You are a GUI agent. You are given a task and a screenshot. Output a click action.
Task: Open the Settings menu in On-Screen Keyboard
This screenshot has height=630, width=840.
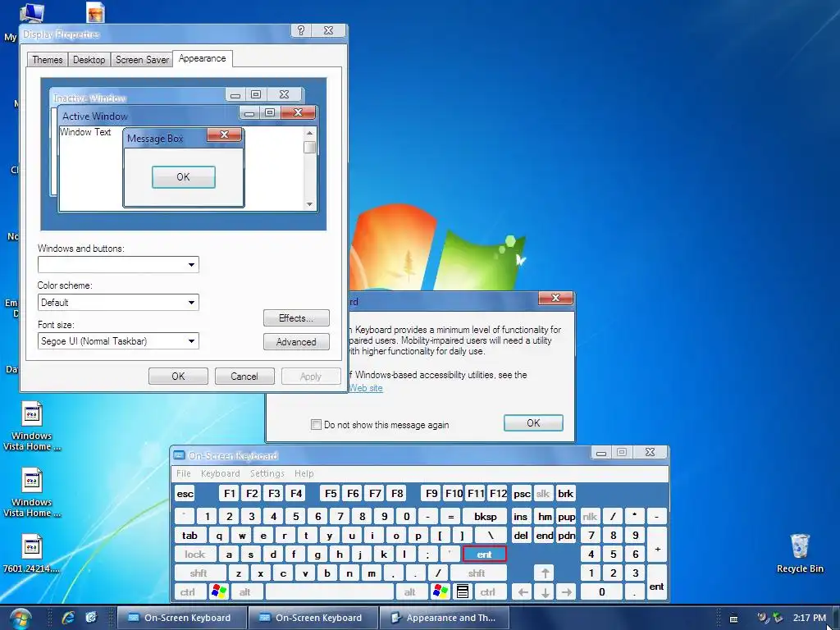[x=267, y=473]
